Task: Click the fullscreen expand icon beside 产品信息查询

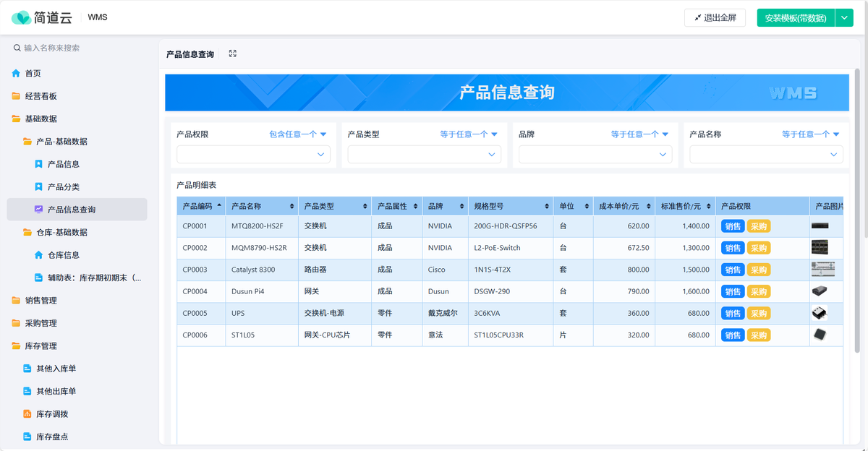Action: [x=232, y=53]
